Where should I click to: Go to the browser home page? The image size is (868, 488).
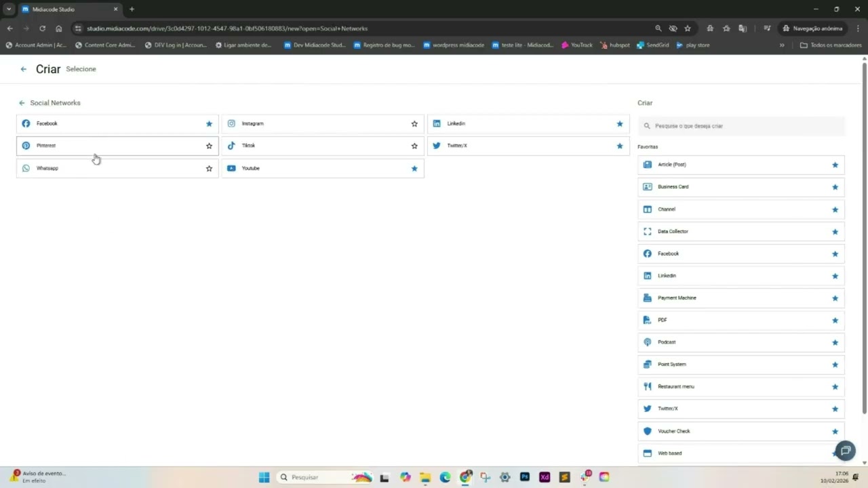point(59,28)
